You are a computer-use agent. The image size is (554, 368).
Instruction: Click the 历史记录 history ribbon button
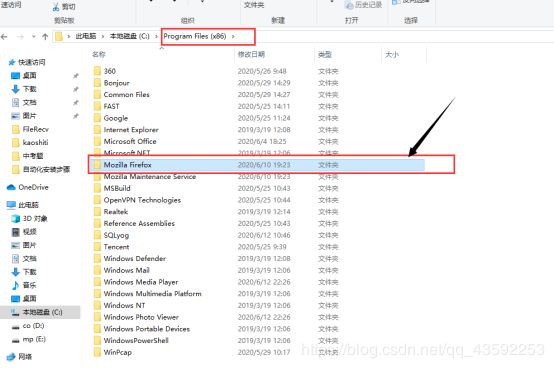[364, 5]
